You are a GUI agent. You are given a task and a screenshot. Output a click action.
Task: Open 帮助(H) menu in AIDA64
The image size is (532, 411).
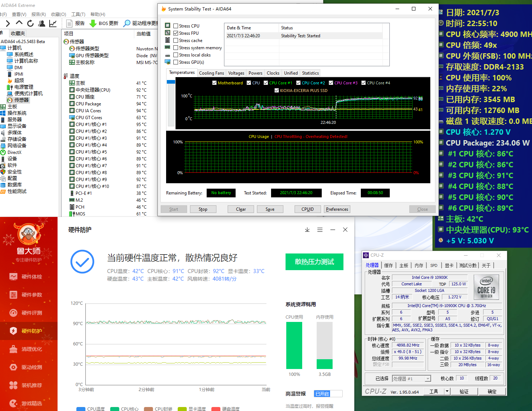click(x=98, y=14)
